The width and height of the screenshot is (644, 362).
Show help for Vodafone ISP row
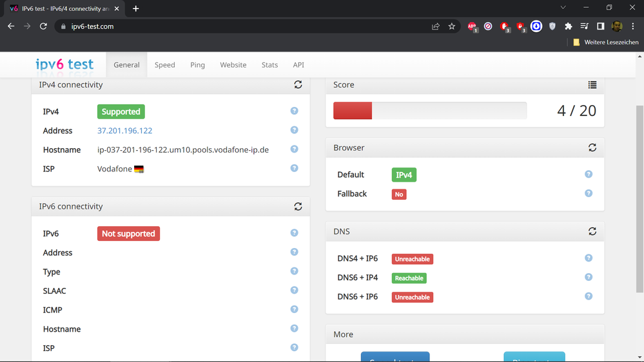(x=294, y=168)
